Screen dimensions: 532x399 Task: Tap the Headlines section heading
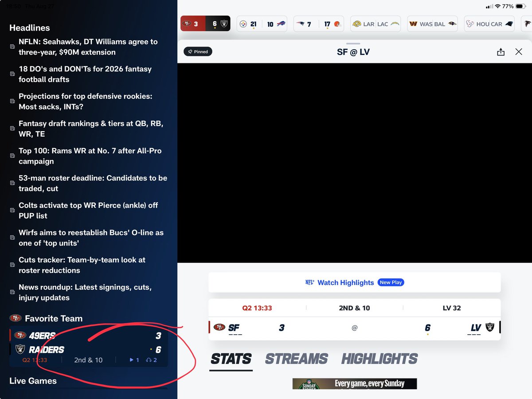(30, 28)
